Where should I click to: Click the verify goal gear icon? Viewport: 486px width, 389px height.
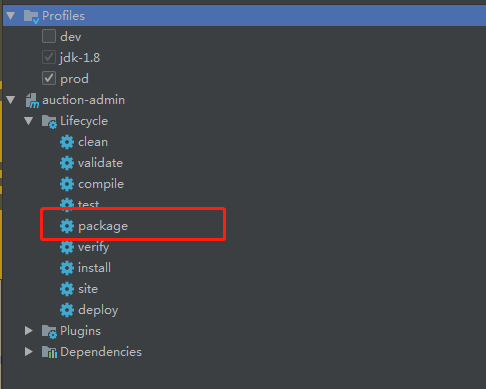[x=67, y=247]
